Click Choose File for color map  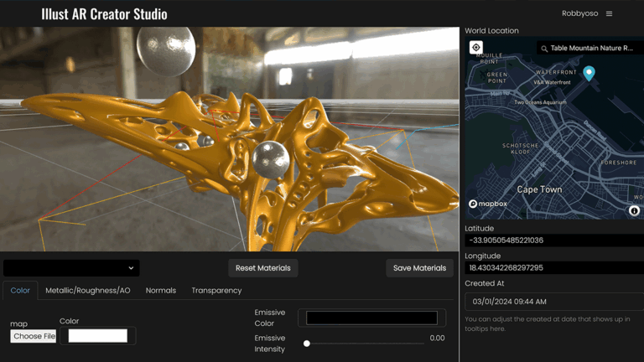34,336
